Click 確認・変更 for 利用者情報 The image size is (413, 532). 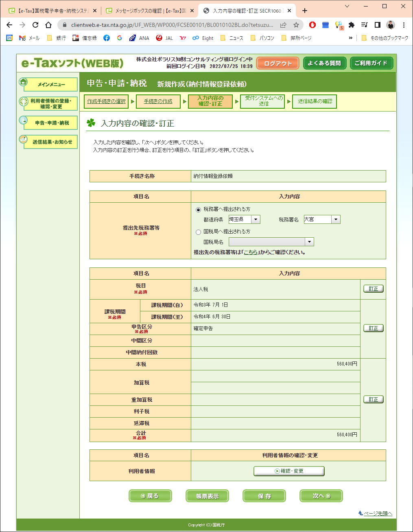click(x=289, y=471)
